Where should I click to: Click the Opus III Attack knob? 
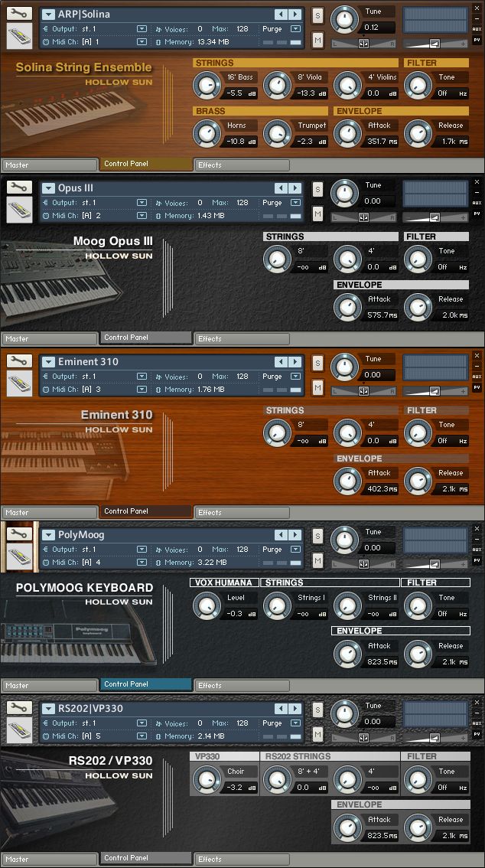(347, 308)
